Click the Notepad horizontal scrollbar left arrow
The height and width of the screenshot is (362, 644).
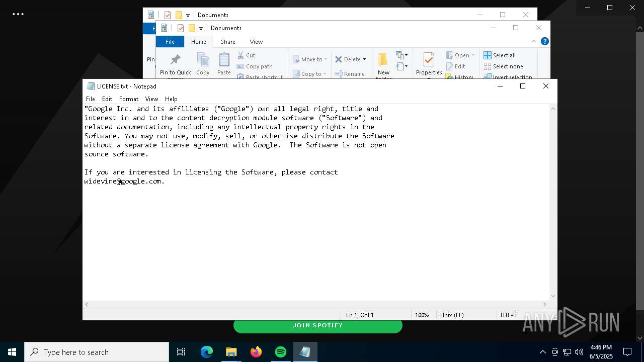pos(87,304)
